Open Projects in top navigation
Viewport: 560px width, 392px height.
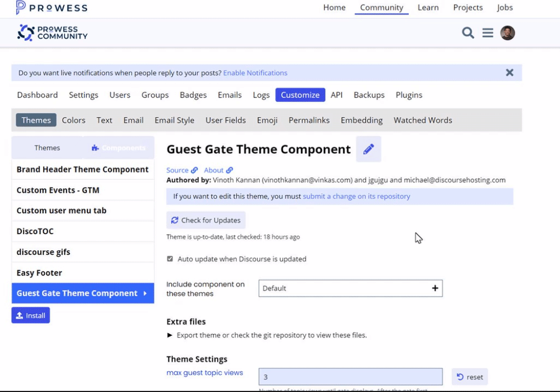pos(468,7)
